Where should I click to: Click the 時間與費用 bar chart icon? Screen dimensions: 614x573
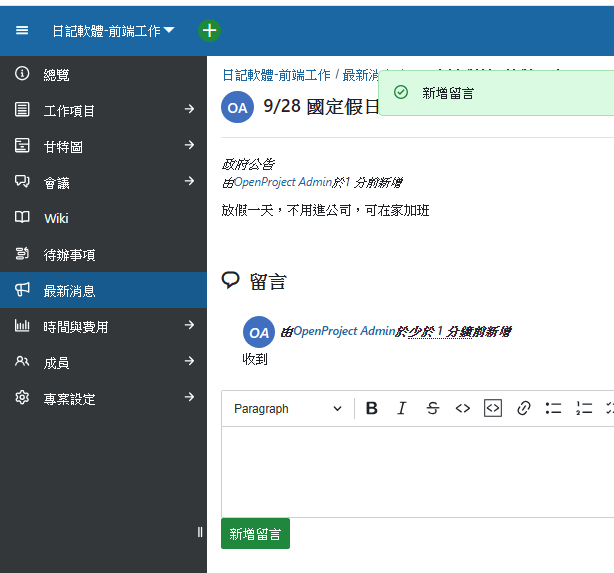click(x=22, y=325)
